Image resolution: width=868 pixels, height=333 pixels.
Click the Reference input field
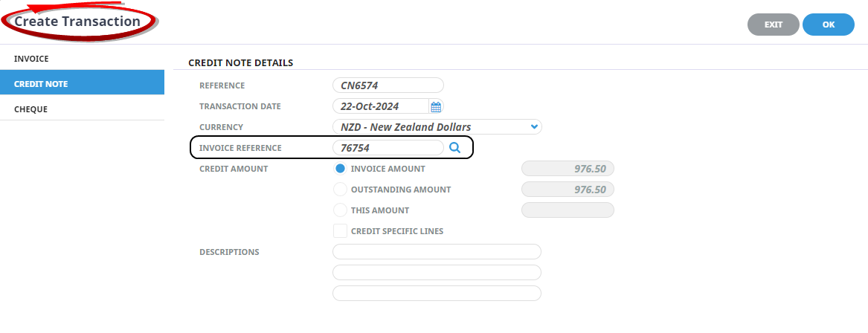tap(388, 85)
